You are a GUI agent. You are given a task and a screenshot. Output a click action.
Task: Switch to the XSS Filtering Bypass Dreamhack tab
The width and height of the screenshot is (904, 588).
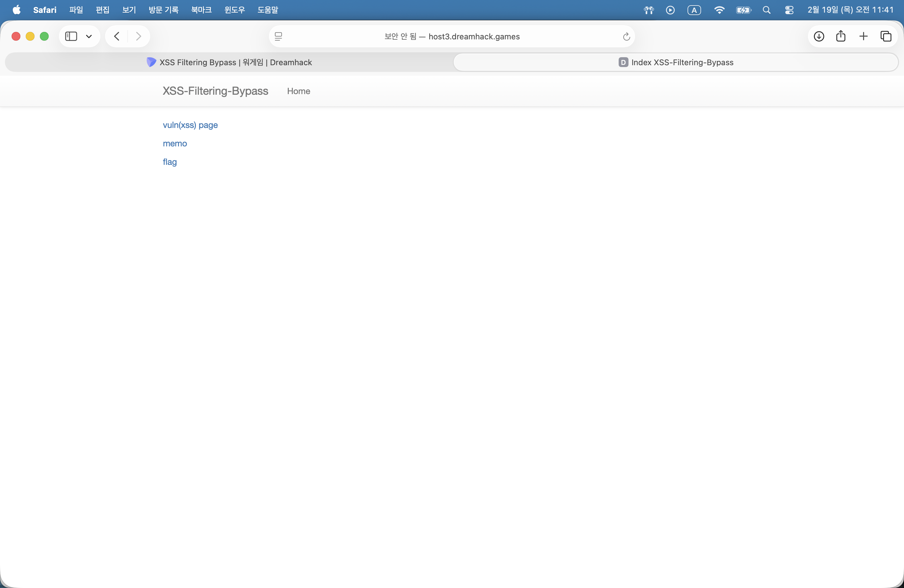229,62
